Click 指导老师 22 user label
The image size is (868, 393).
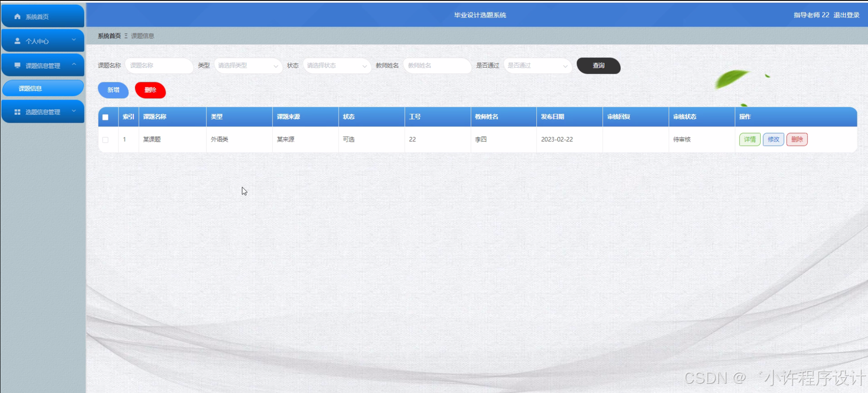point(811,15)
